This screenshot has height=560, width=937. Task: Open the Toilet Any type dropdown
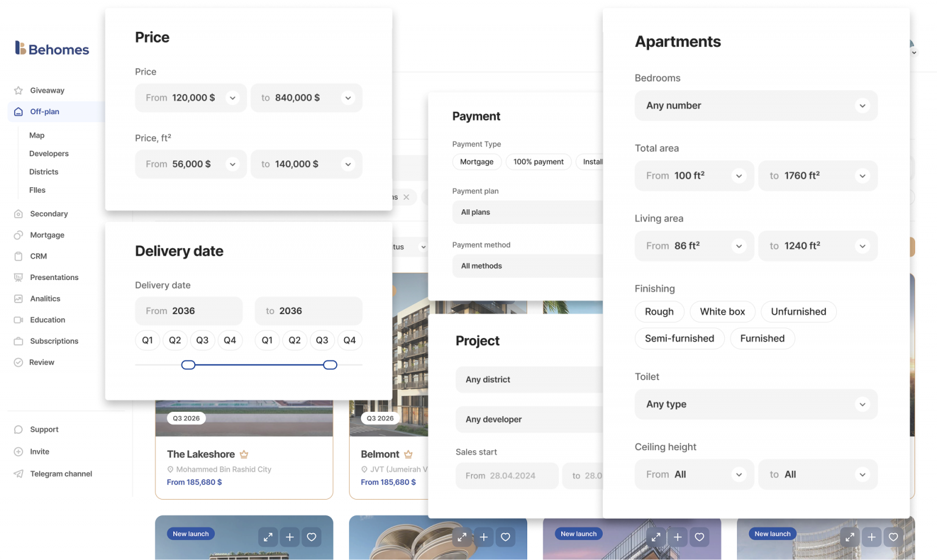pyautogui.click(x=756, y=404)
